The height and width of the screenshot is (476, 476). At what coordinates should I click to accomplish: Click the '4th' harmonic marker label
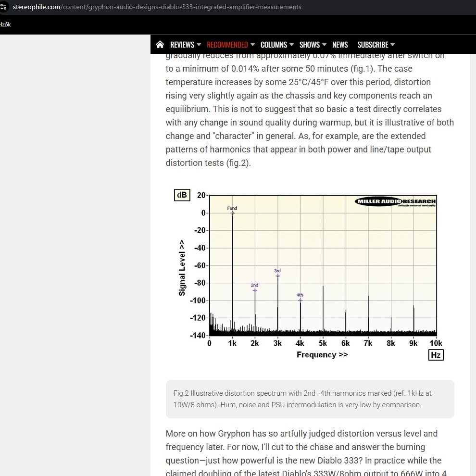(300, 295)
